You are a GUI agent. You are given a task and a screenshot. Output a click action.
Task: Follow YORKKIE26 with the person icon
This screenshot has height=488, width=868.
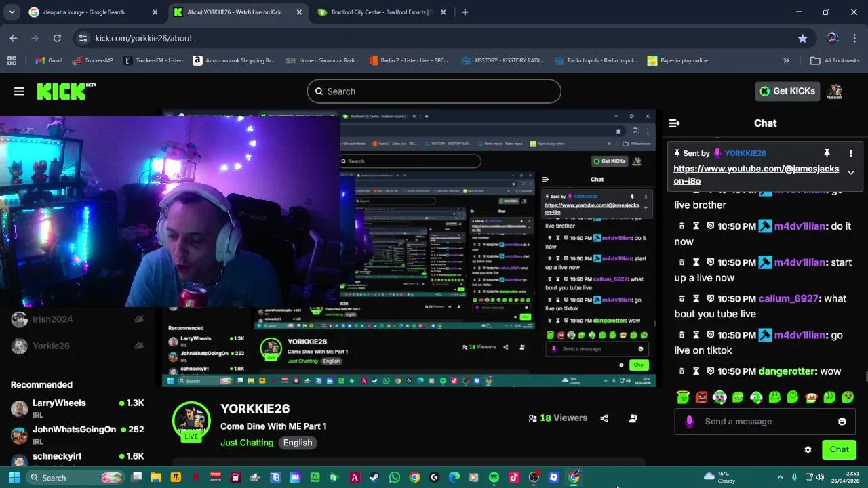point(633,418)
